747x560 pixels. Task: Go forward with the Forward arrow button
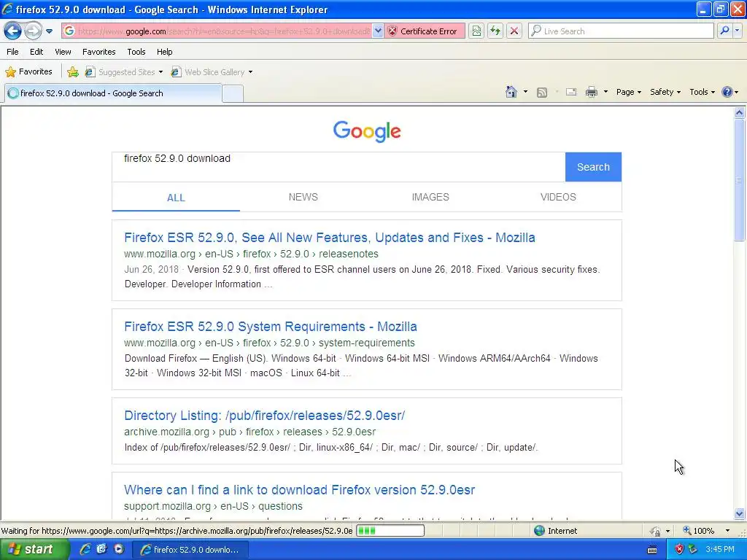(33, 31)
